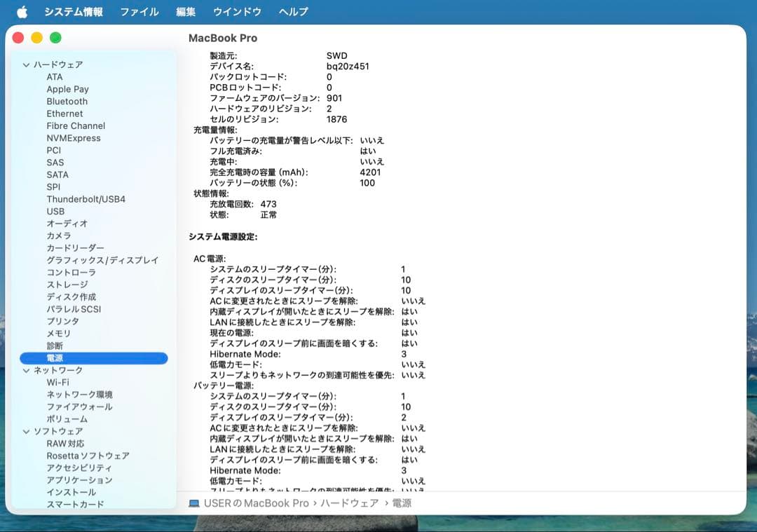Select アプリケーション in the sidebar
Image resolution: width=757 pixels, height=532 pixels.
[x=80, y=480]
